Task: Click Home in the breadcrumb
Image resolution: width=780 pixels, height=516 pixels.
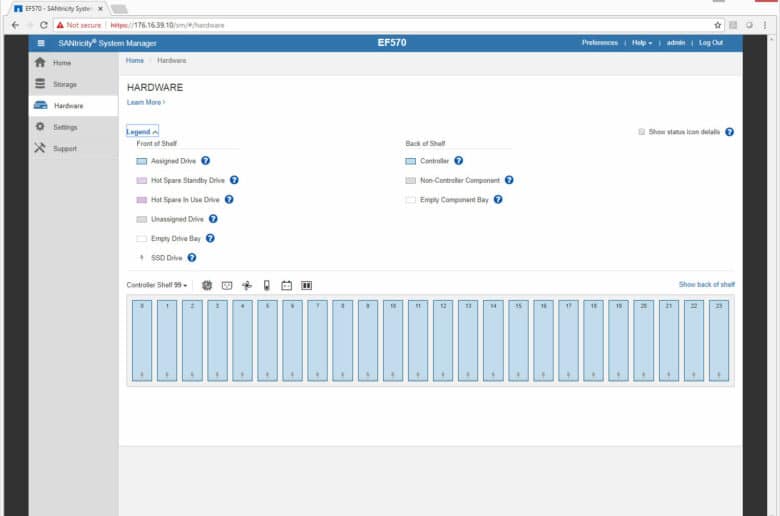Action: coord(135,60)
